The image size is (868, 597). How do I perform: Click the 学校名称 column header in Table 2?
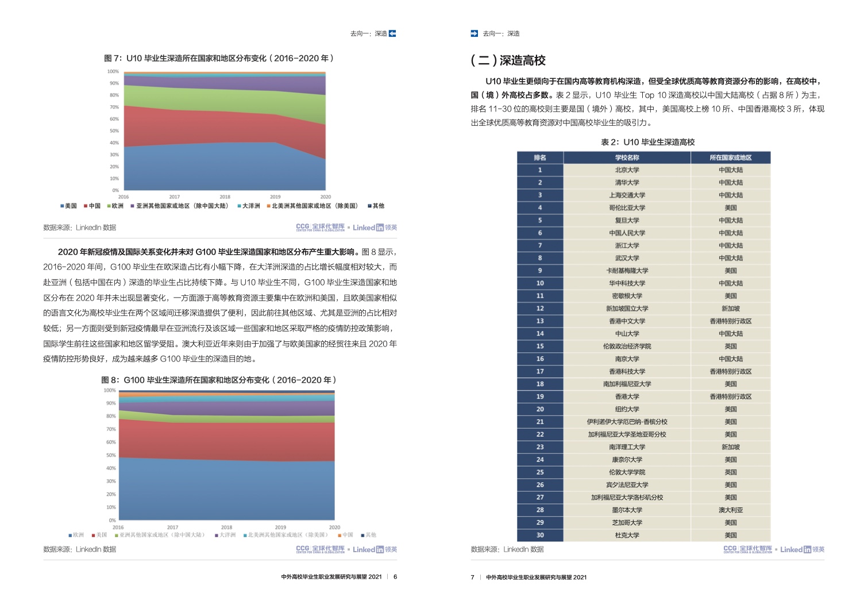pyautogui.click(x=627, y=157)
